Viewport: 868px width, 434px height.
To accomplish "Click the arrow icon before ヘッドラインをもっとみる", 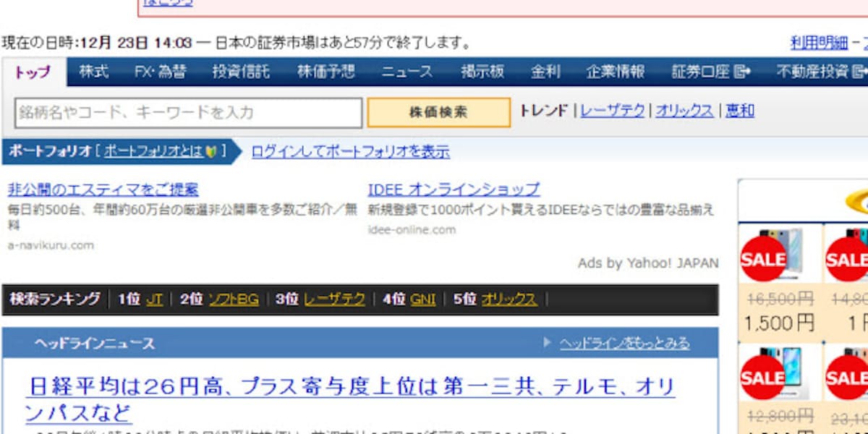I will (x=548, y=343).
